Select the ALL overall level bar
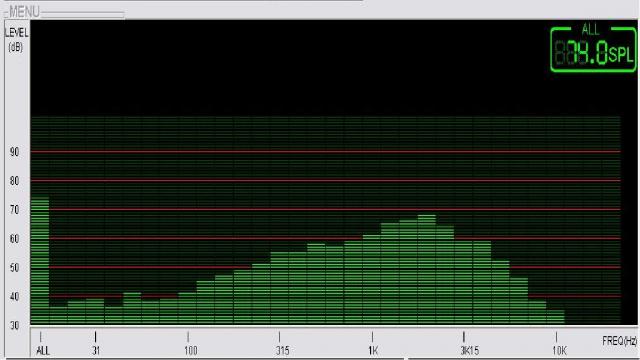 point(40,260)
